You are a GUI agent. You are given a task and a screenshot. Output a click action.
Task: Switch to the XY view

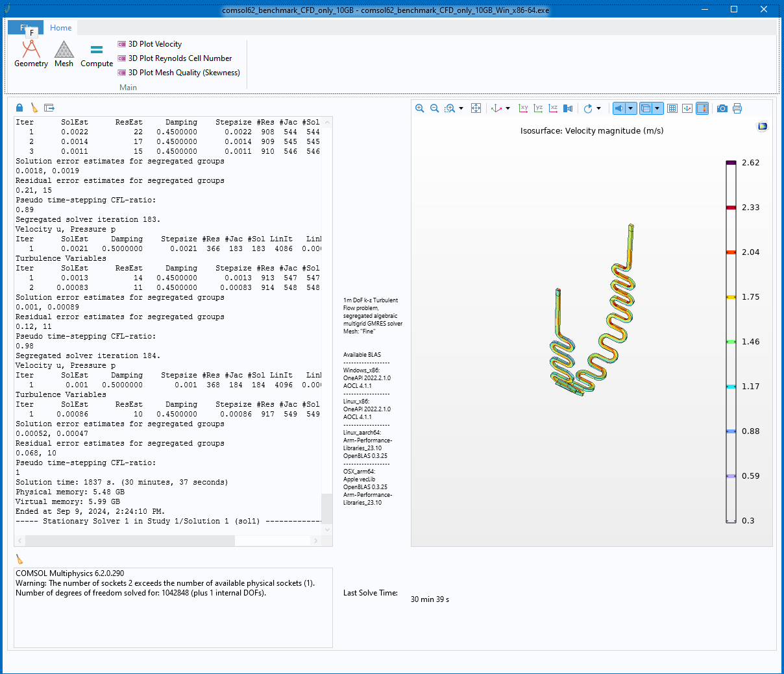tap(524, 108)
